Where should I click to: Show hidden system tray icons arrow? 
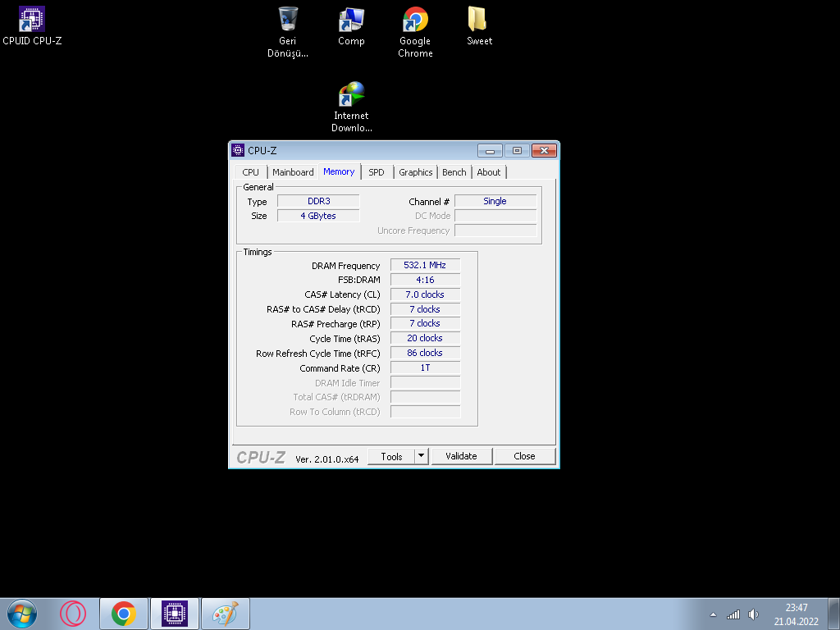[713, 614]
